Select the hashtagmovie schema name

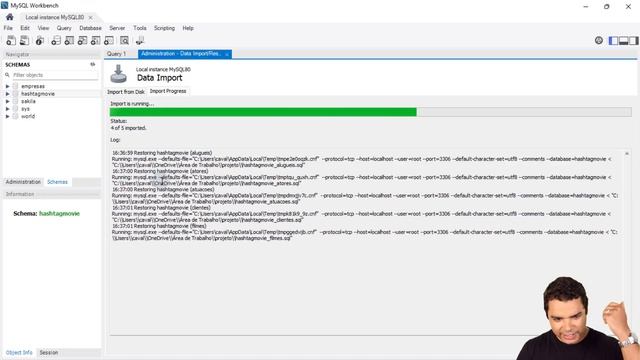pos(38,94)
